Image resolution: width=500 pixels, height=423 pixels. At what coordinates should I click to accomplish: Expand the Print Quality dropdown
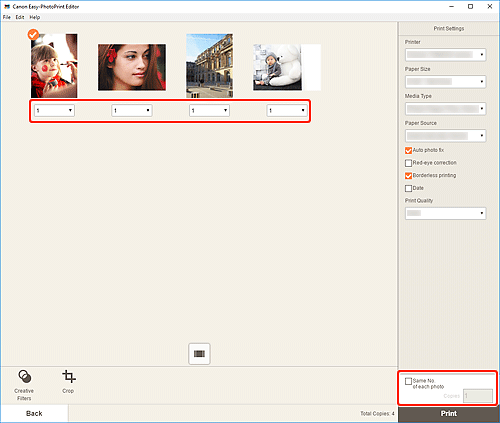[445, 213]
